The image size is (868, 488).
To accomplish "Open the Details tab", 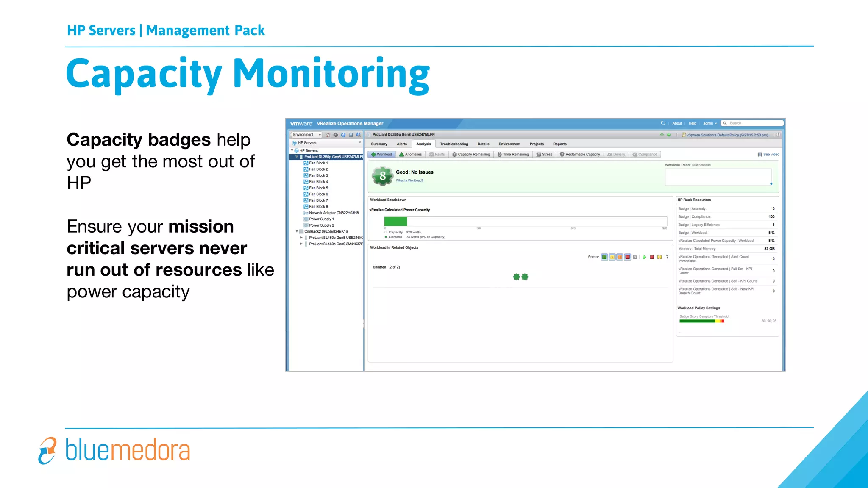I will 484,144.
